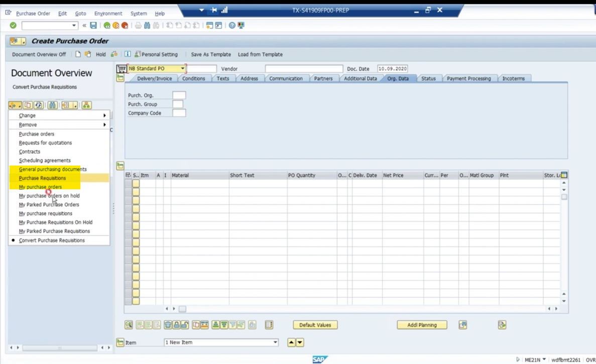Screen dimensions: 596x364
Task: Click the Personal Setting button
Action: (156, 54)
